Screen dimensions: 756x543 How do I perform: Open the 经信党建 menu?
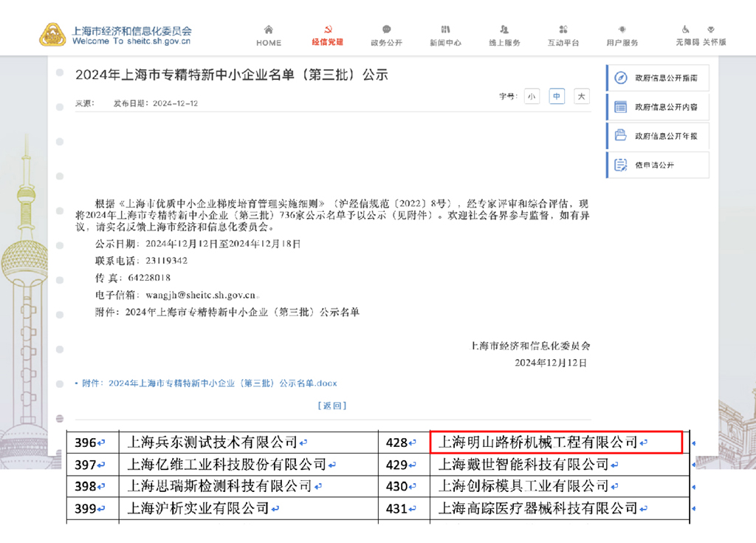[x=327, y=36]
